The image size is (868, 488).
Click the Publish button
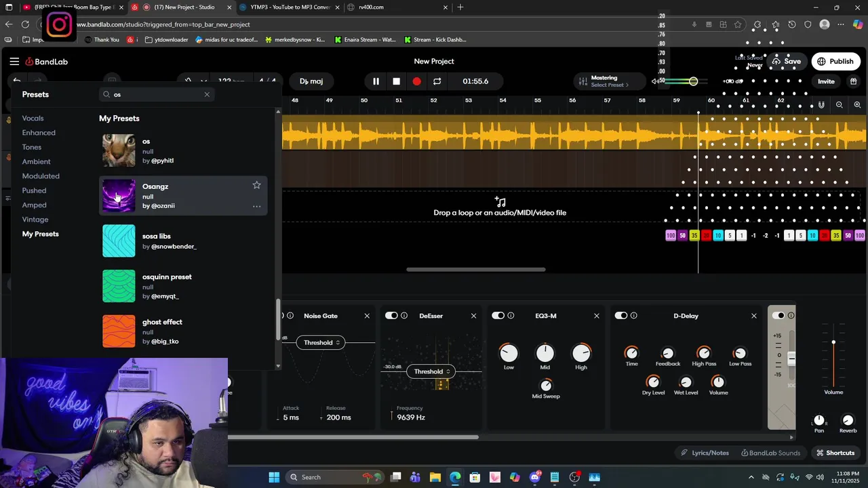[x=835, y=62]
